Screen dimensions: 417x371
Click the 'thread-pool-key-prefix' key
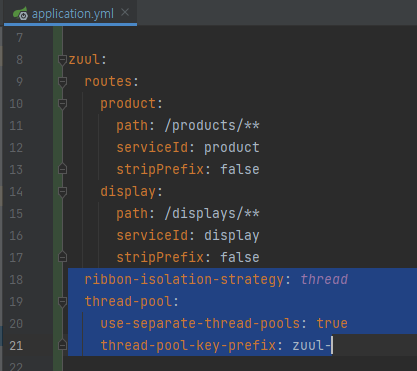click(188, 346)
